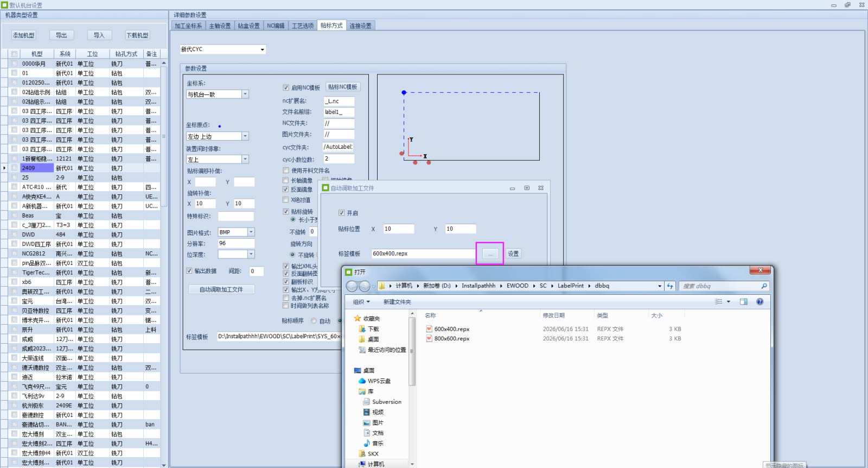Select the 600x400.repx file icon

pos(429,329)
